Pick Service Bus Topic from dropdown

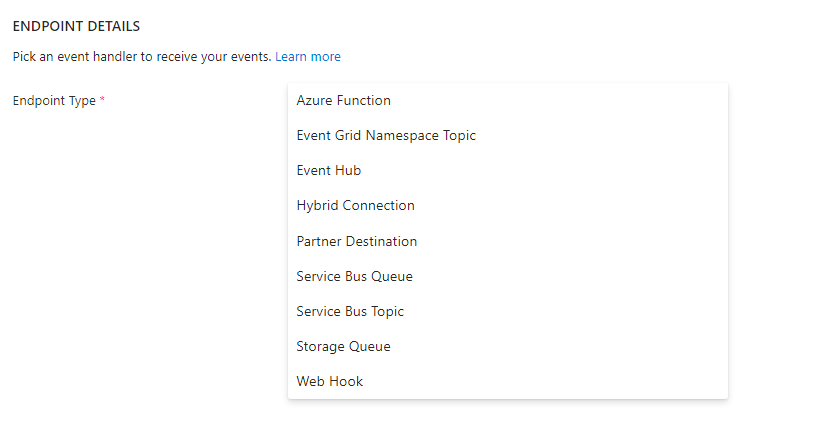tap(508, 312)
